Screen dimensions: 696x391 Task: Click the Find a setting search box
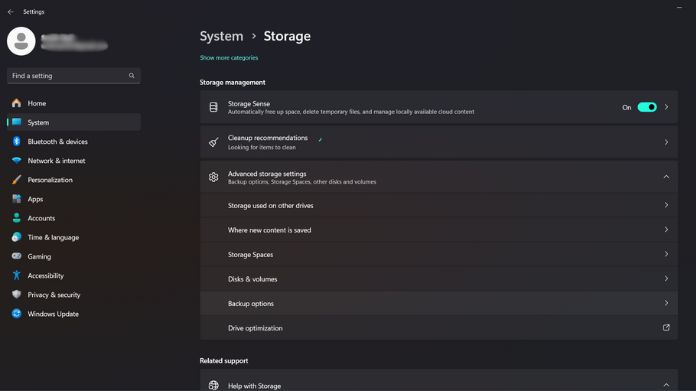pos(74,76)
